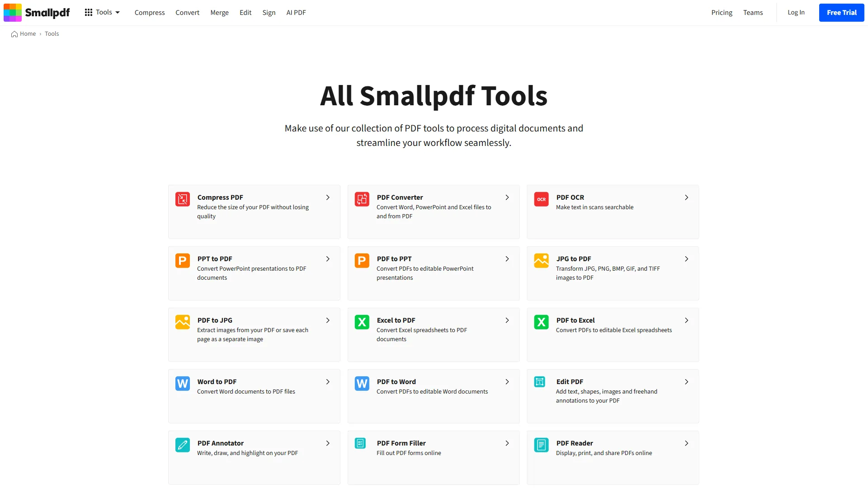Click the JPG to PDF card chevron
Screen dimensions: 868x488
point(687,259)
